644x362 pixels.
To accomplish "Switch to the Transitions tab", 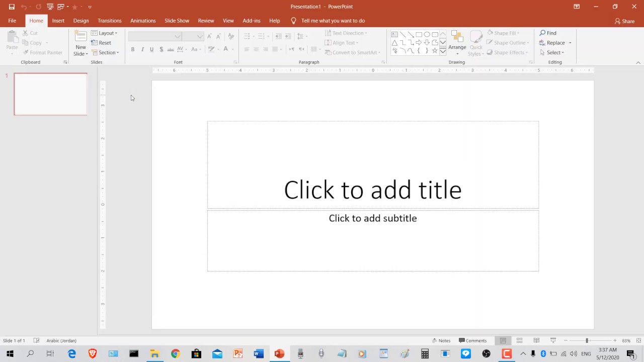I will [109, 21].
